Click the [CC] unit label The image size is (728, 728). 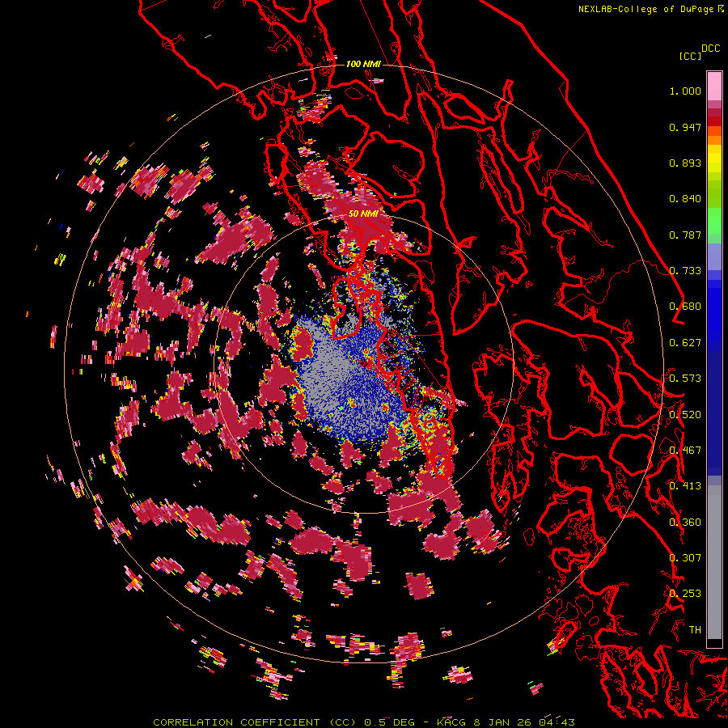[x=690, y=56]
